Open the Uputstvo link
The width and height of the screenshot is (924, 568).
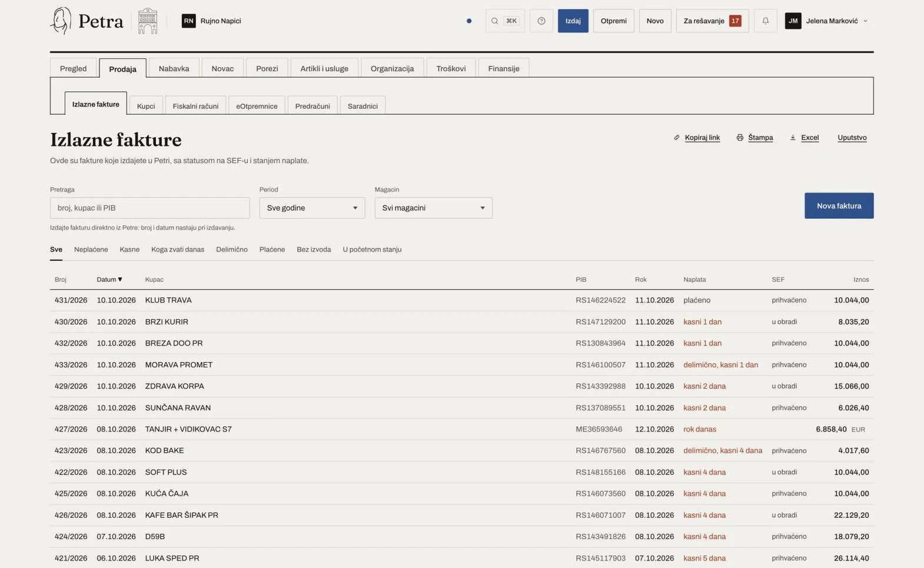[852, 138]
